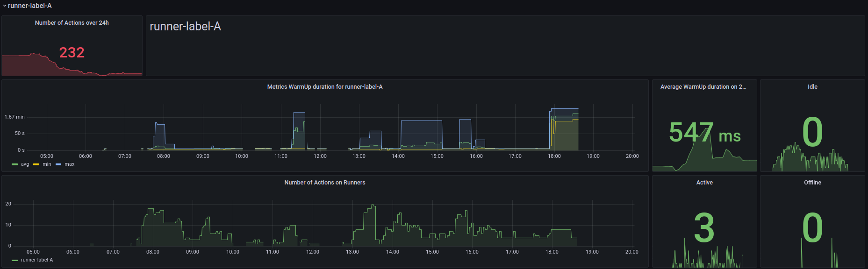Click 16:00 tick on Actions on Runners chart

click(x=472, y=252)
